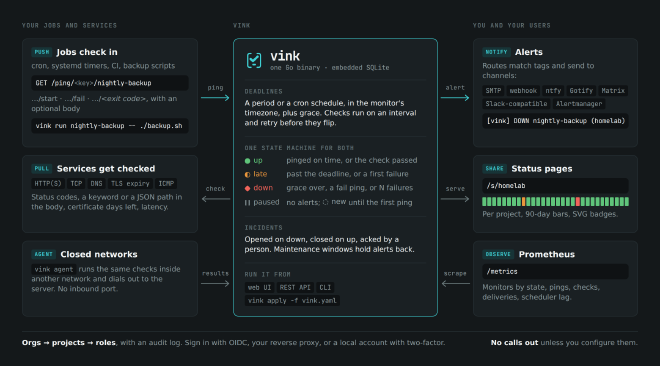The image size is (660, 366).
Task: Click the orange segment in status bars
Action: click(x=524, y=202)
